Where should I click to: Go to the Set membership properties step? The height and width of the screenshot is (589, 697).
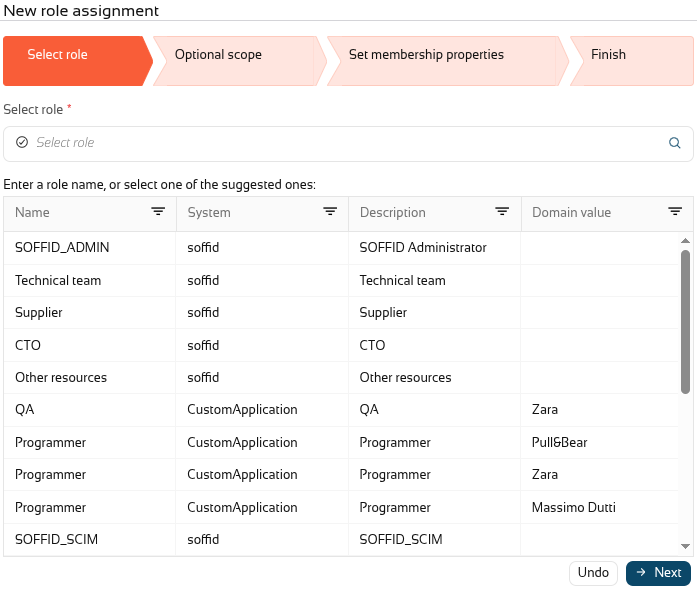(448, 61)
